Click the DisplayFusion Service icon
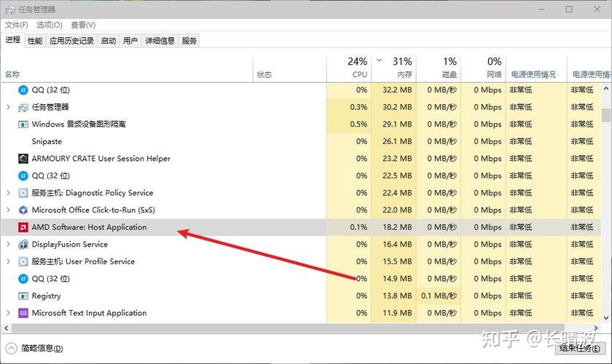The width and height of the screenshot is (612, 364). pos(23,244)
